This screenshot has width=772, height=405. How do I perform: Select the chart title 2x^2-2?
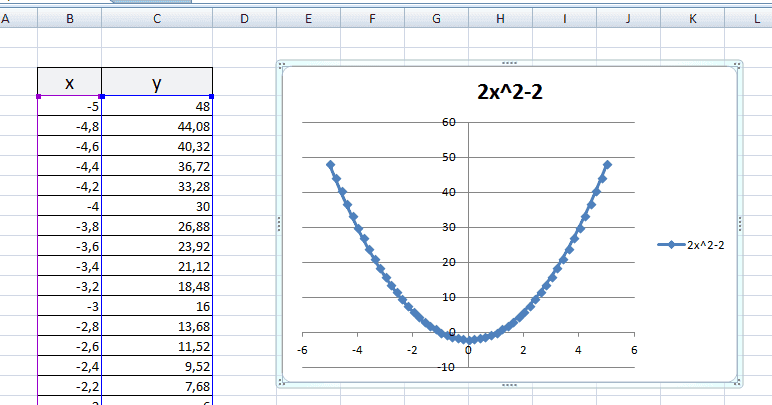coord(510,93)
